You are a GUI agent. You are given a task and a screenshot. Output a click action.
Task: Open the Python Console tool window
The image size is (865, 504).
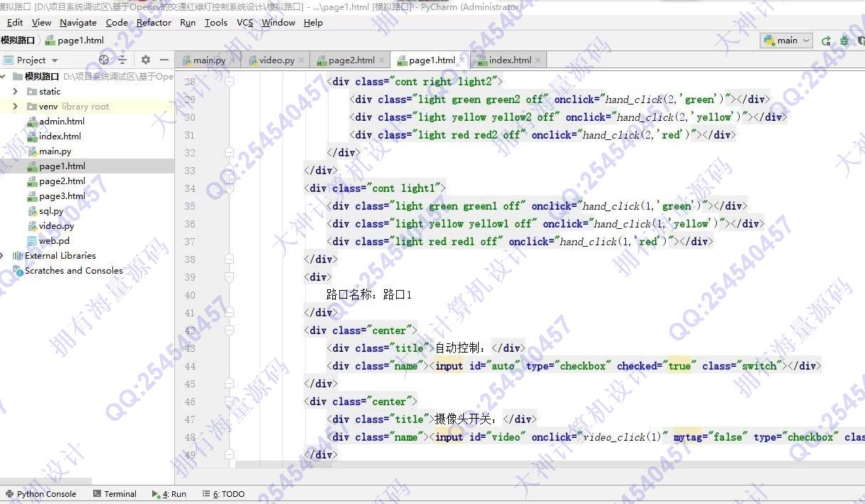41,494
